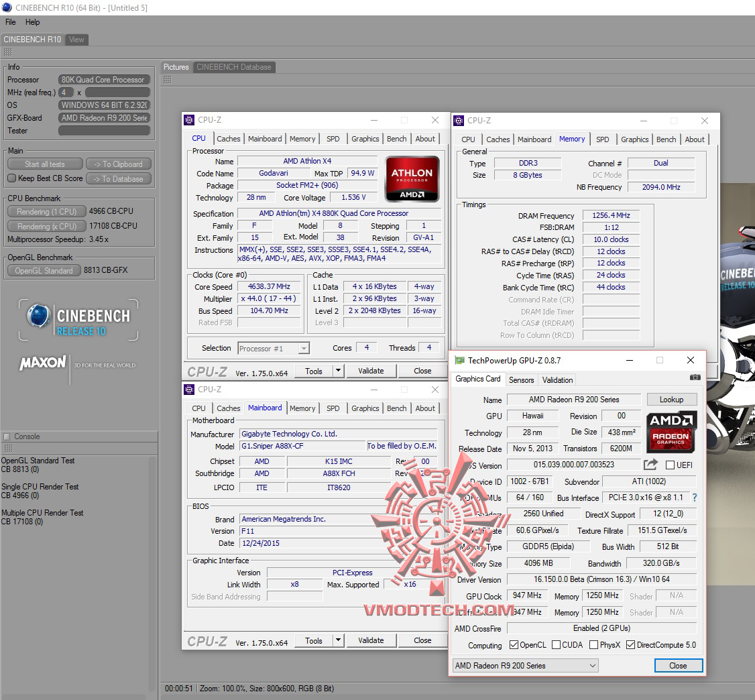This screenshot has width=755, height=700.
Task: Open the AMD Radeon R9 200 Series GPU selector
Action: click(x=525, y=665)
